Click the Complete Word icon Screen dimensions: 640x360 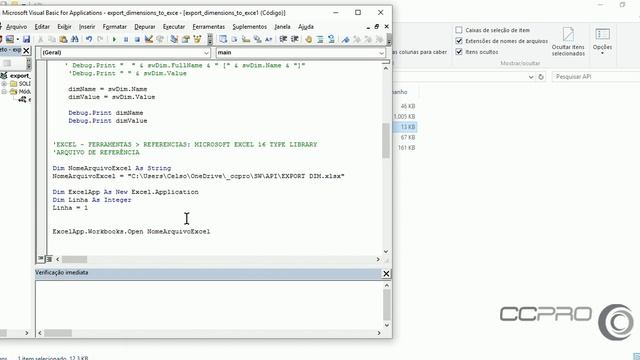(x=269, y=39)
